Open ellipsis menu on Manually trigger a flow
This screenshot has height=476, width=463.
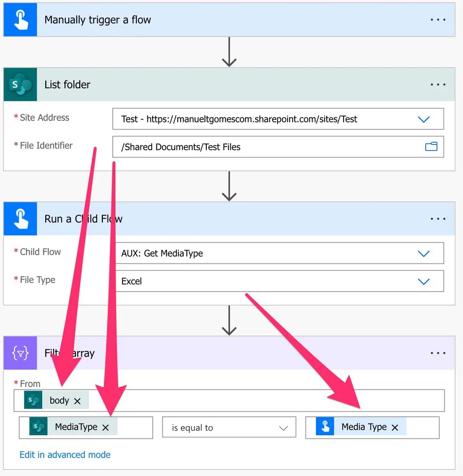click(x=438, y=20)
